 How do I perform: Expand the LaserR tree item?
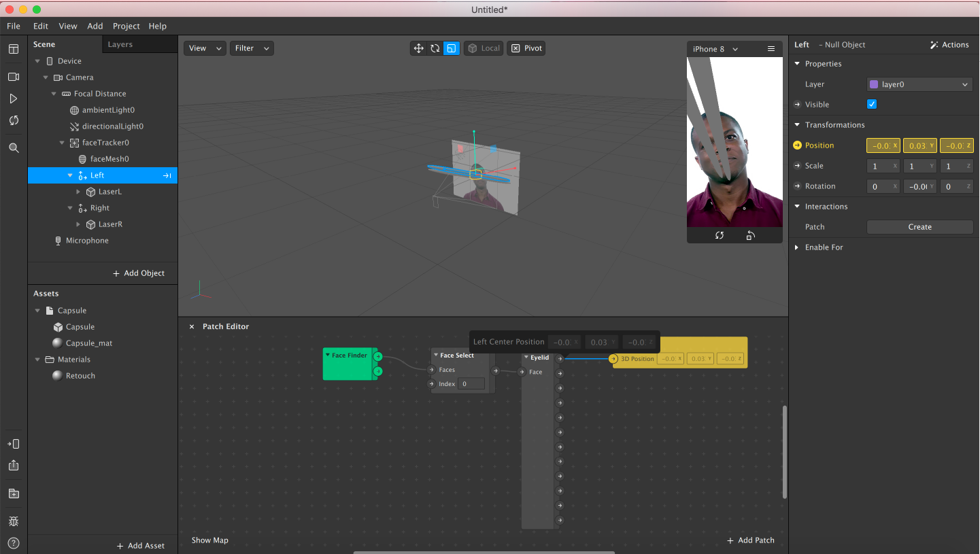tap(78, 224)
